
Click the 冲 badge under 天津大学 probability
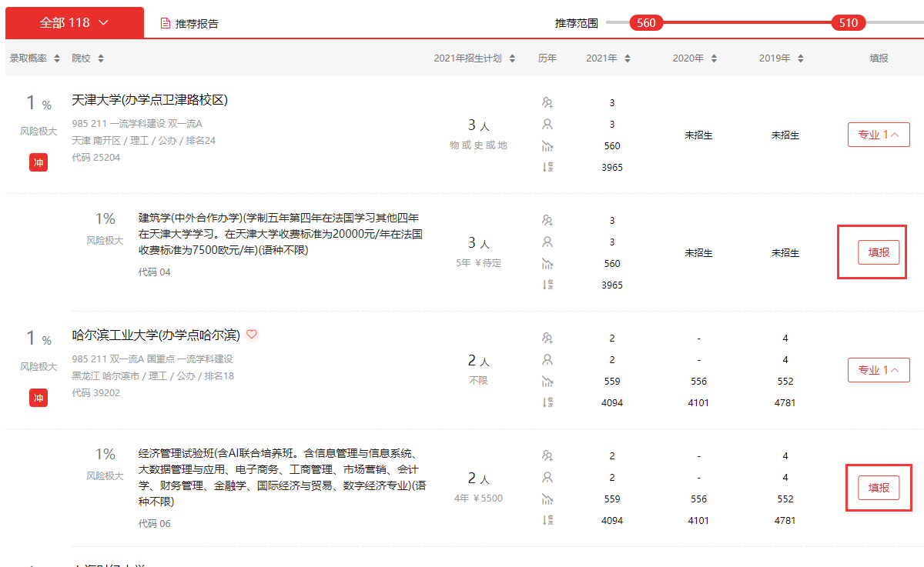38,162
